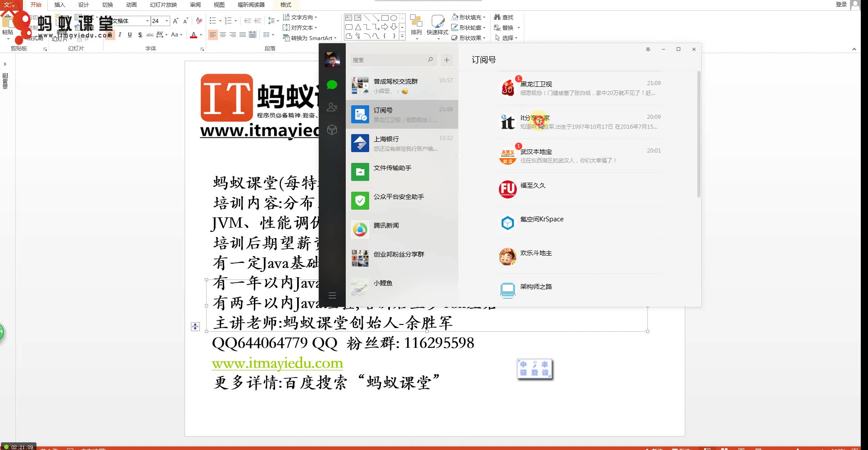The width and height of the screenshot is (868, 450).
Task: Open the WeChat contacts icon in sidebar
Action: click(332, 107)
